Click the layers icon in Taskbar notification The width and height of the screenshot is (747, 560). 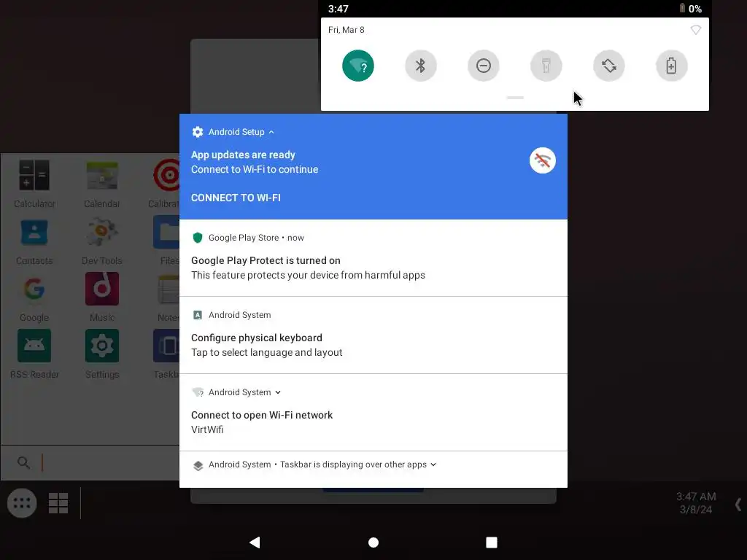[x=198, y=465]
